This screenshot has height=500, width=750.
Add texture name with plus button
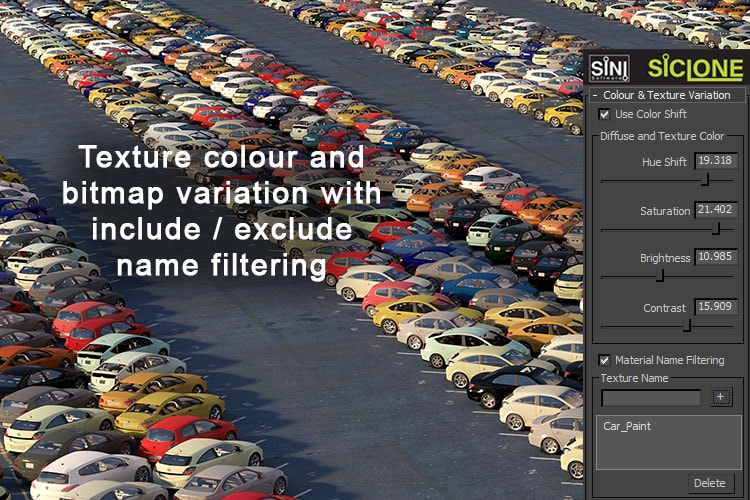(721, 397)
